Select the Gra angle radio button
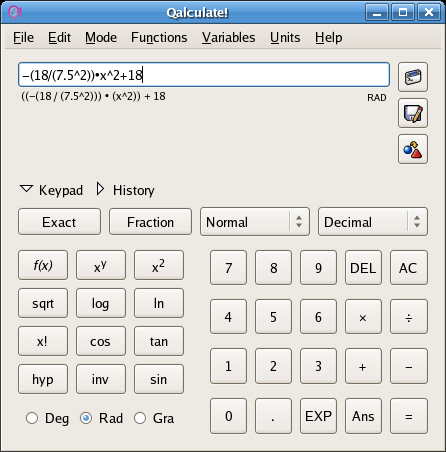 point(140,418)
